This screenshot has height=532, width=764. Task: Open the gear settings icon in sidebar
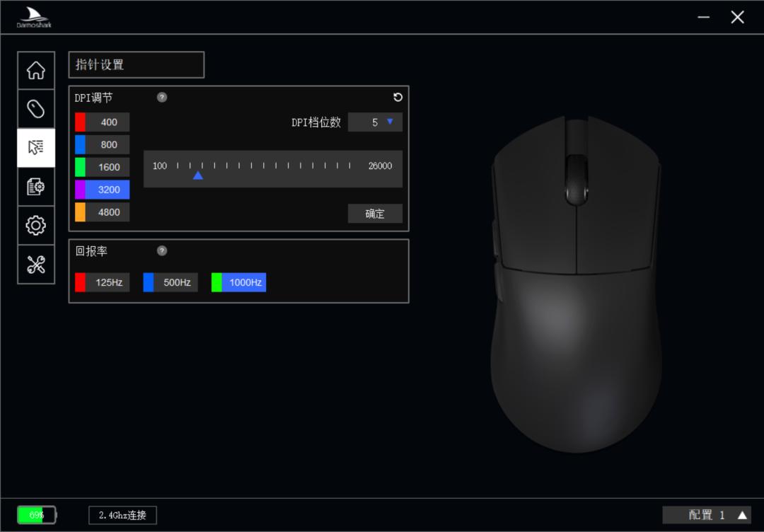36,225
